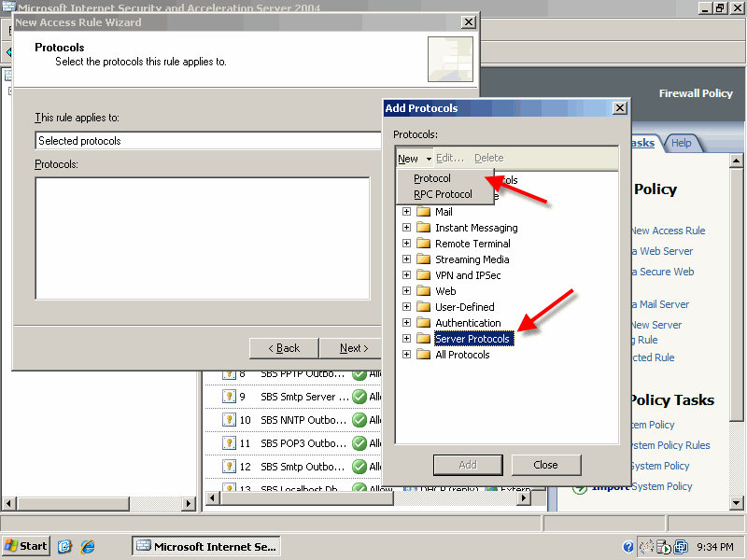
Task: Expand the Streaming Media folder
Action: [x=406, y=259]
